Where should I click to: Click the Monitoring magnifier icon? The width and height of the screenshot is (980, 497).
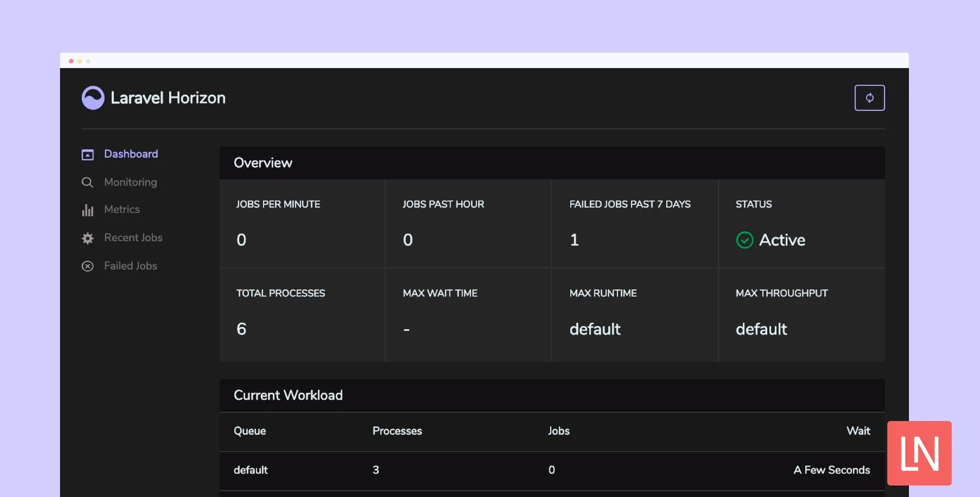tap(87, 182)
